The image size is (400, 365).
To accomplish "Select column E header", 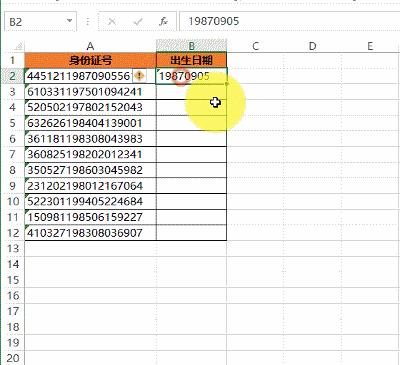I will (x=370, y=46).
